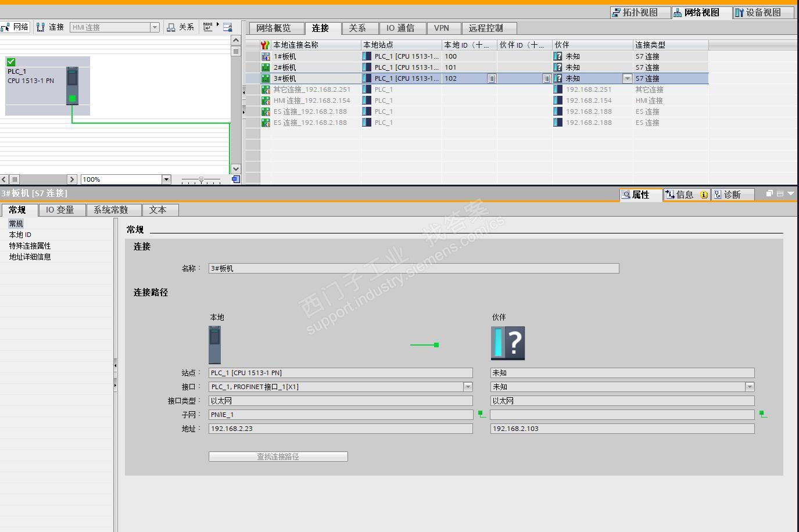Click the scroll-right arrow under the network view
Viewport: 799px width, 532px height.
pos(72,179)
